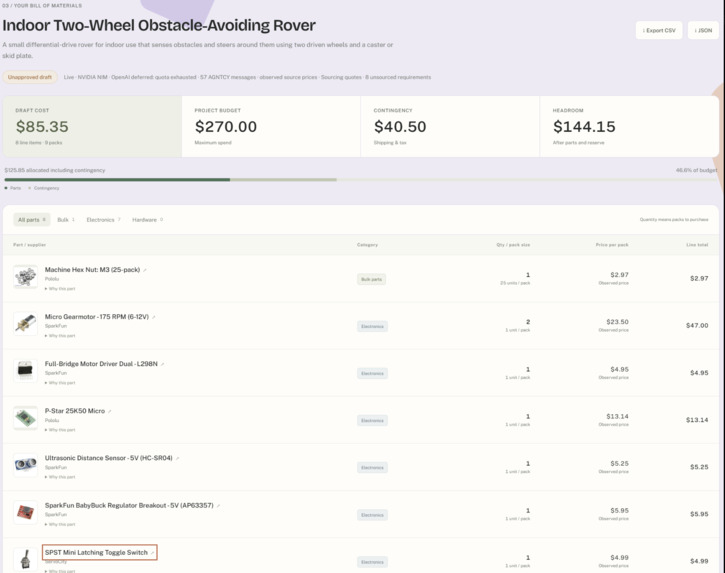Switch to the Hardware filter tab

pos(147,220)
